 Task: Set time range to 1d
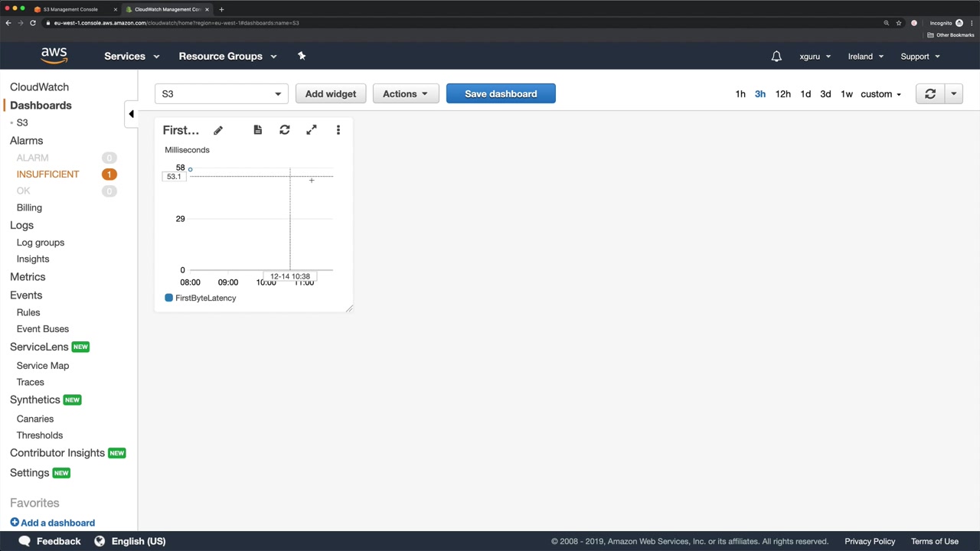(x=805, y=94)
